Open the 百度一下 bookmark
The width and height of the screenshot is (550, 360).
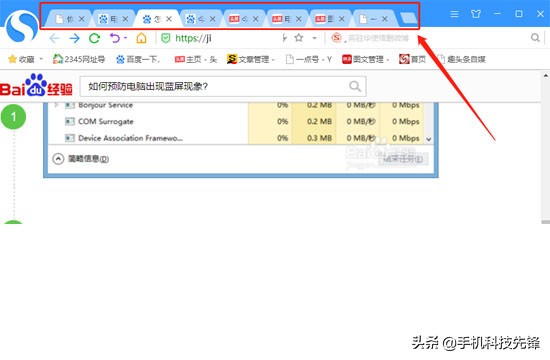(x=138, y=59)
